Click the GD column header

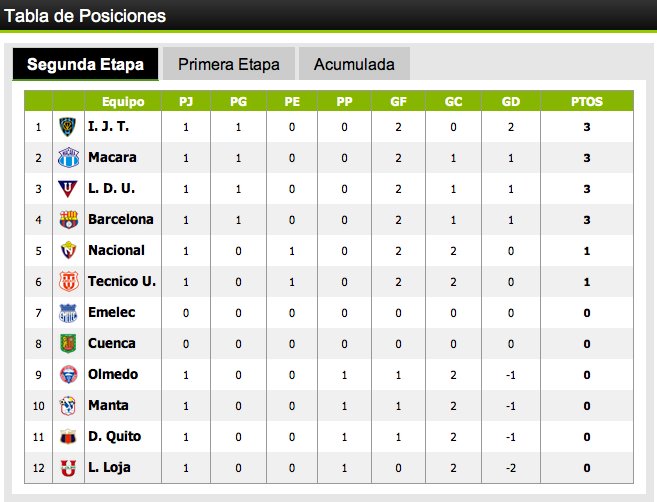coord(511,101)
